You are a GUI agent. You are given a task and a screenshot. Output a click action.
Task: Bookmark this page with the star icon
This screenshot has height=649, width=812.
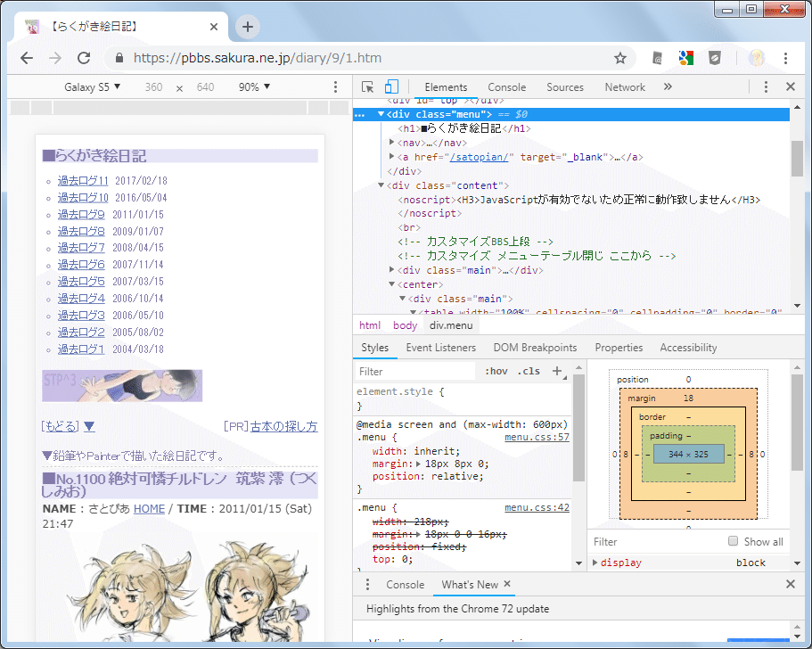click(x=619, y=58)
